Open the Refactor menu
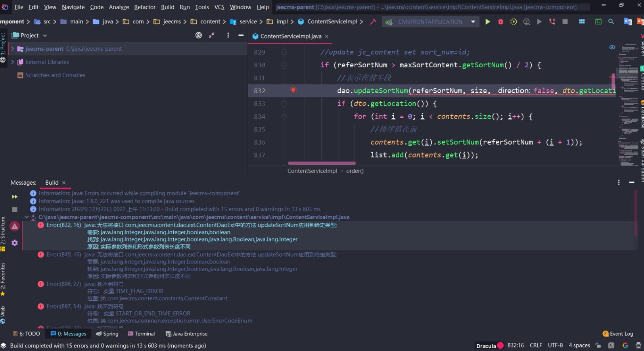 pos(145,7)
